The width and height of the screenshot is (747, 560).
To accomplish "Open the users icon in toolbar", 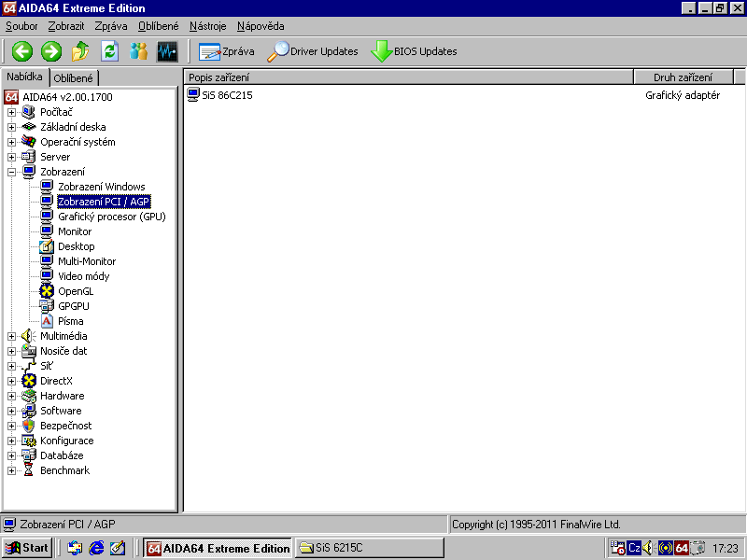I will (x=138, y=51).
